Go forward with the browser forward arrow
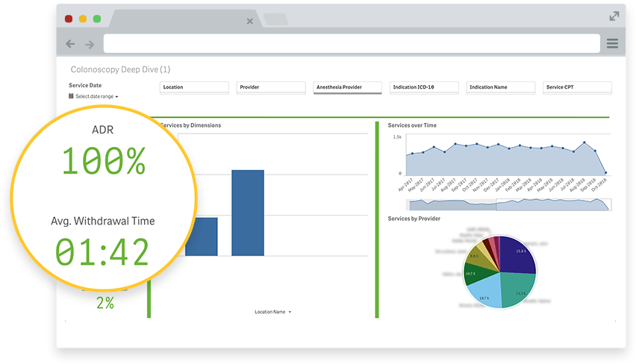636x364 pixels. point(90,44)
